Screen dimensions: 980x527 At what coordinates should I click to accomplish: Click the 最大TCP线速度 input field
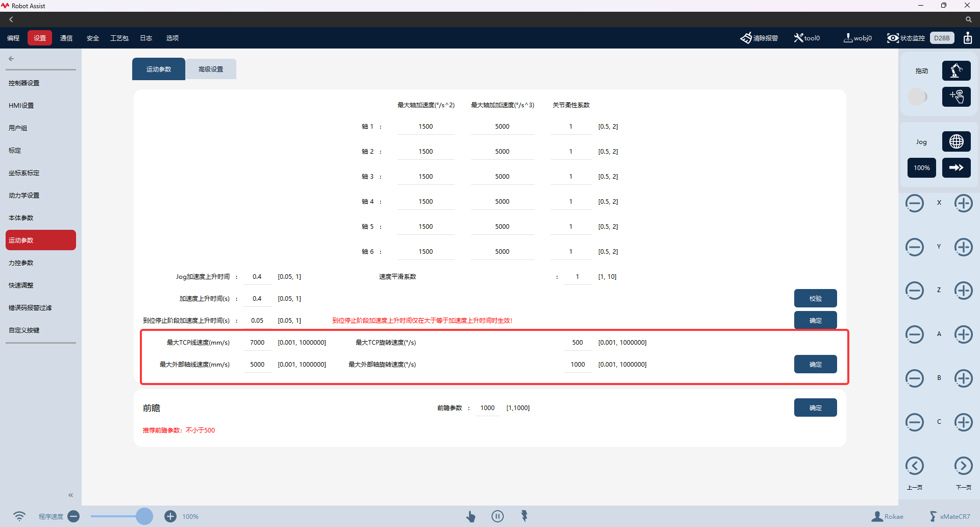[x=257, y=343]
